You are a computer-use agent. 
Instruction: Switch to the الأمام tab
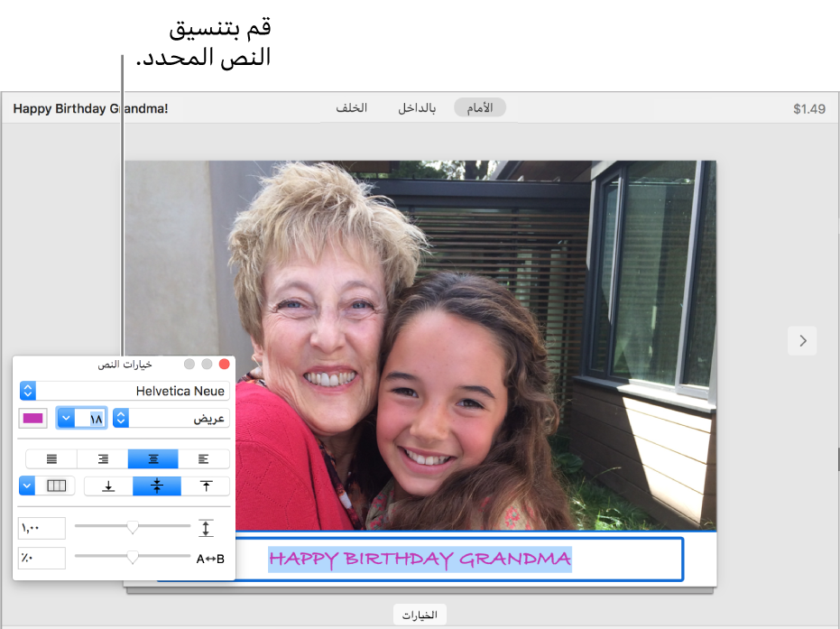coord(480,108)
